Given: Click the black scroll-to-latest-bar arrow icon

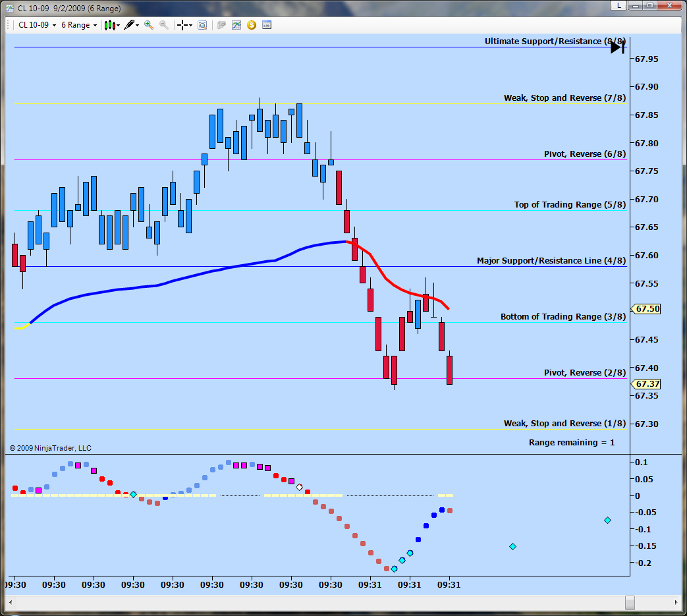Looking at the screenshot, I should pyautogui.click(x=617, y=47).
